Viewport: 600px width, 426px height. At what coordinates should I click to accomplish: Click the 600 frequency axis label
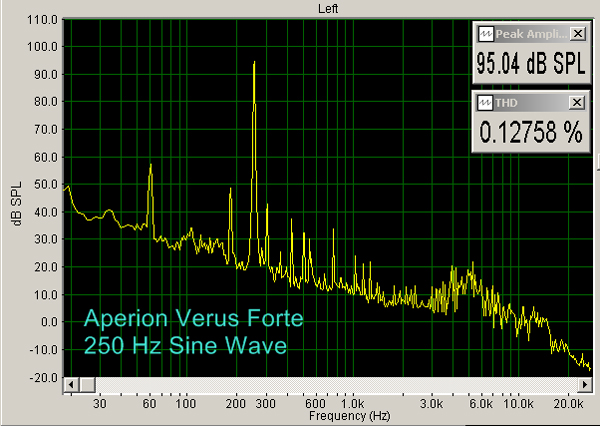[x=315, y=403]
